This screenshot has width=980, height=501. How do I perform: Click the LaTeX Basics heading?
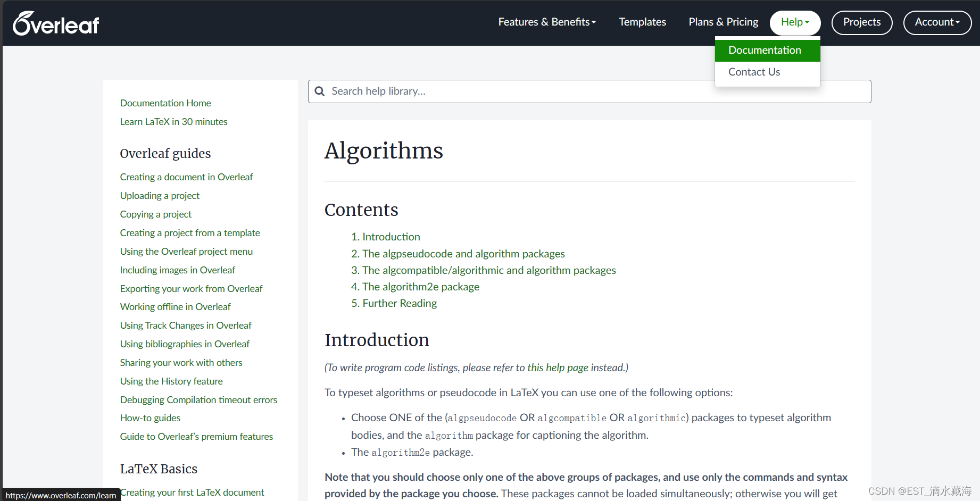pos(159,469)
